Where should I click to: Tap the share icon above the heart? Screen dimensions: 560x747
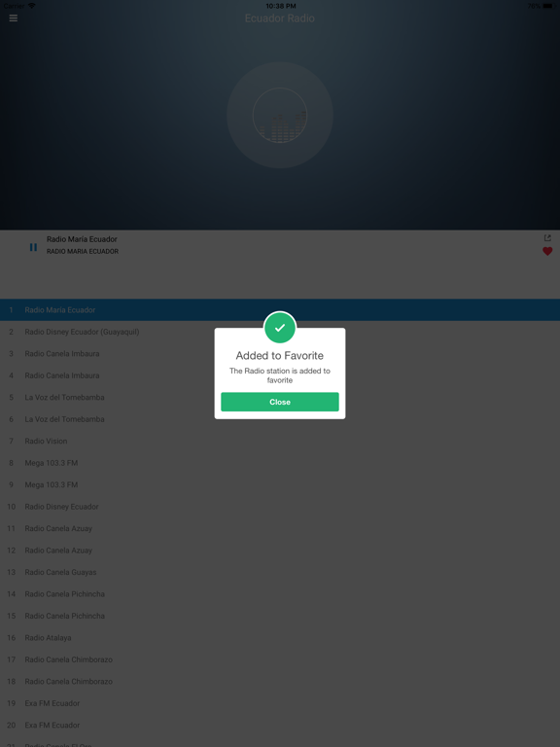[547, 237]
